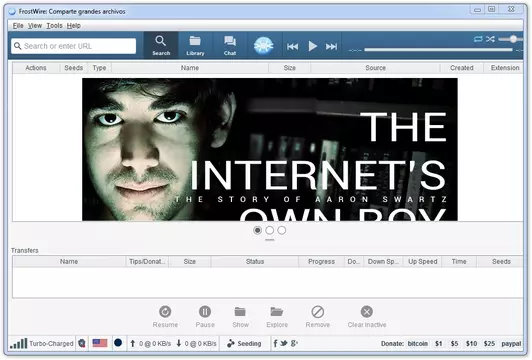
Task: Toggle the repeat (loop) playback icon
Action: [478, 39]
